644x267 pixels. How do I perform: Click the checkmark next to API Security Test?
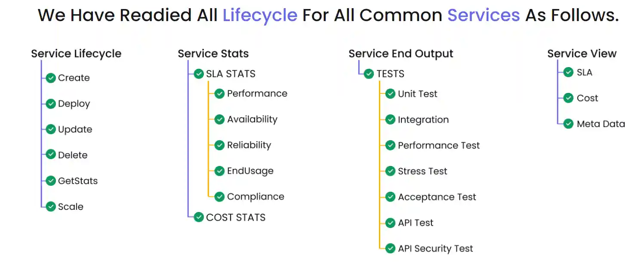pyautogui.click(x=390, y=249)
